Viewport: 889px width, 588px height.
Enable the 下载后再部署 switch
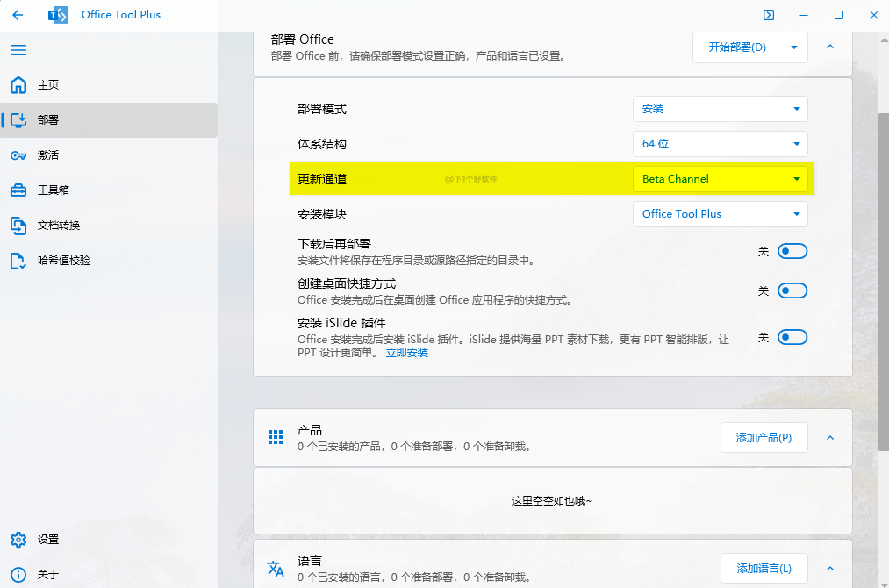(x=792, y=252)
